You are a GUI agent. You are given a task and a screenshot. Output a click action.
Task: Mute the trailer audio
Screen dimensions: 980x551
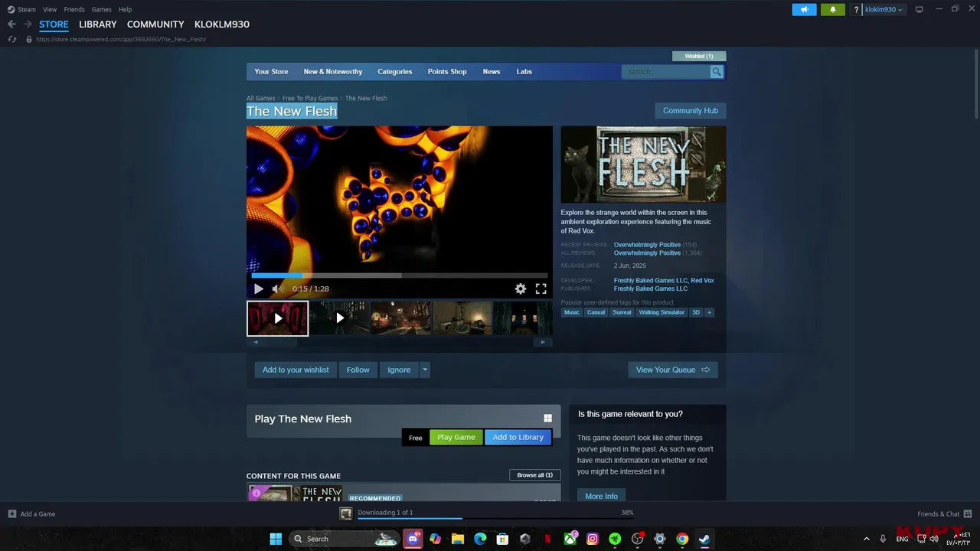tap(278, 289)
